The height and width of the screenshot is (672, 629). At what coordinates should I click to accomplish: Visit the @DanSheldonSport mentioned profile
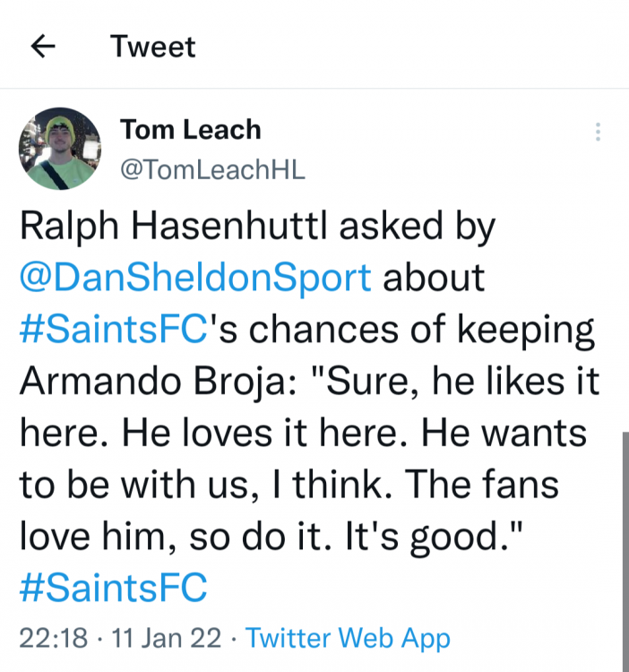195,278
